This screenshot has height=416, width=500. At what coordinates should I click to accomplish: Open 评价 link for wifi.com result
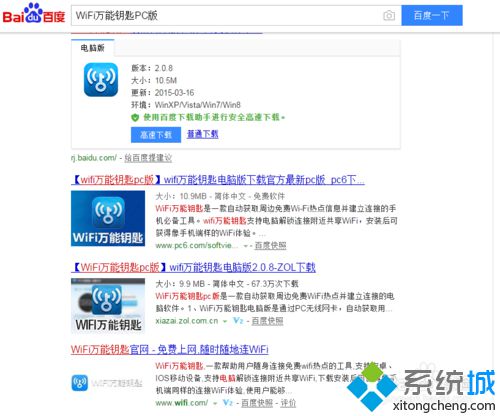[288, 403]
